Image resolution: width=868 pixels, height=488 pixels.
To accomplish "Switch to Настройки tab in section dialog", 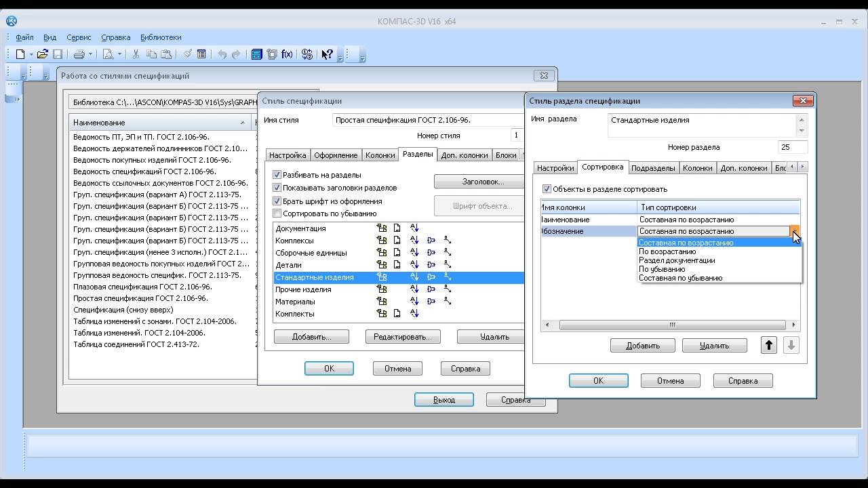I will coord(555,168).
